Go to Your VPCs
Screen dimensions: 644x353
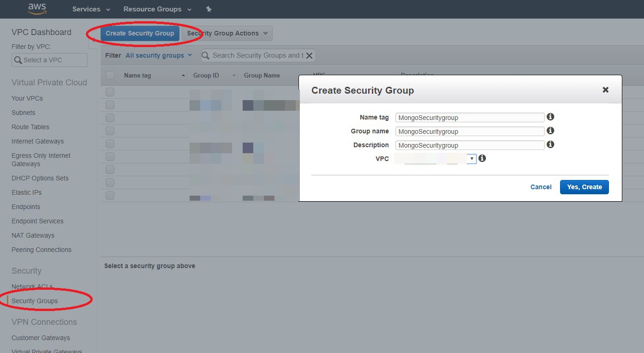(x=27, y=98)
